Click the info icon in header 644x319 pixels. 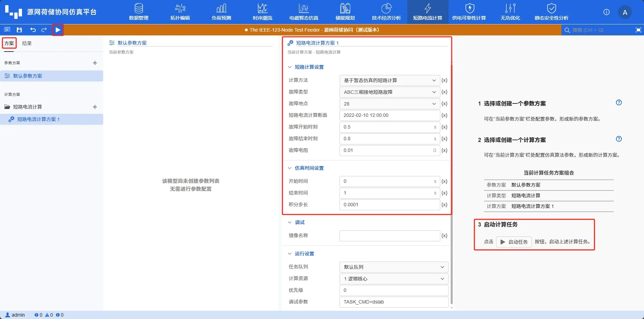tap(607, 12)
